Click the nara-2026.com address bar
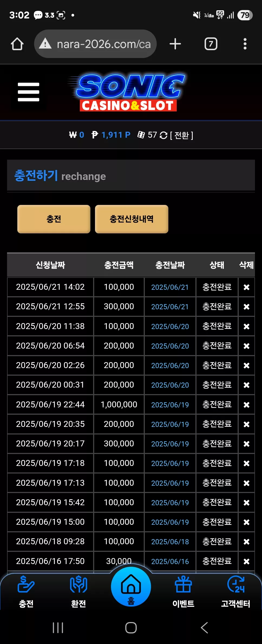The height and width of the screenshot is (644, 262). click(x=95, y=44)
